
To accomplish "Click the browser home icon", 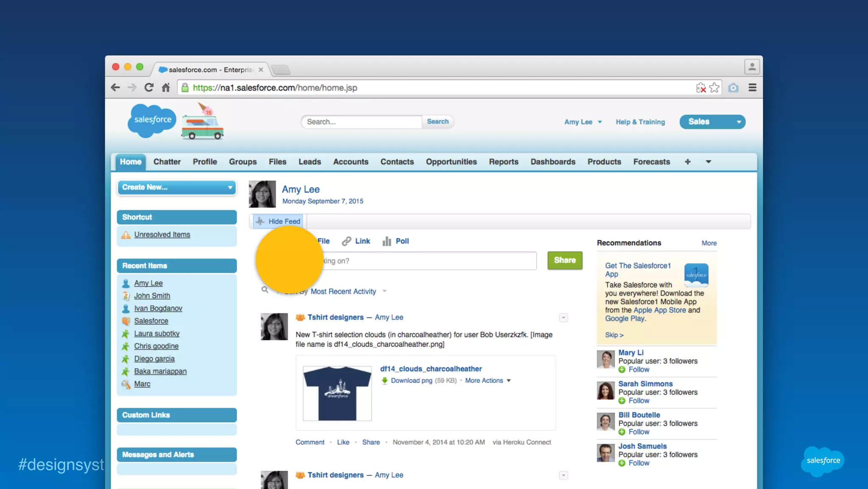I will (x=166, y=88).
